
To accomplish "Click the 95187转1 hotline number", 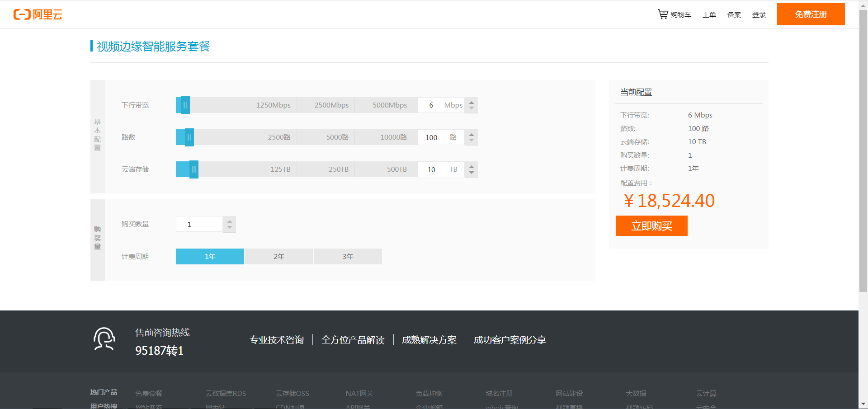I will pyautogui.click(x=159, y=351).
